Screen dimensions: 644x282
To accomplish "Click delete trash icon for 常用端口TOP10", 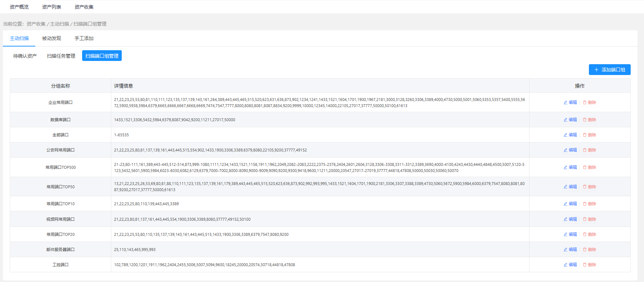I will [585, 204].
